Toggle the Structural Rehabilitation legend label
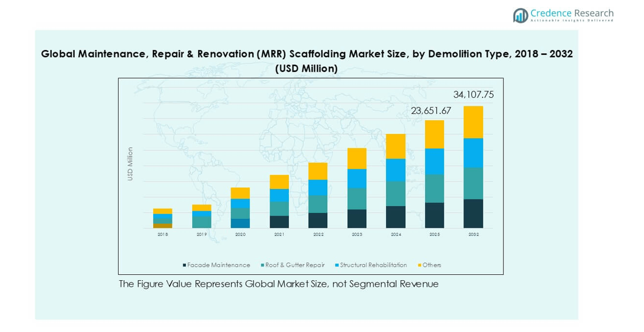The height and width of the screenshot is (332, 644). 373,265
